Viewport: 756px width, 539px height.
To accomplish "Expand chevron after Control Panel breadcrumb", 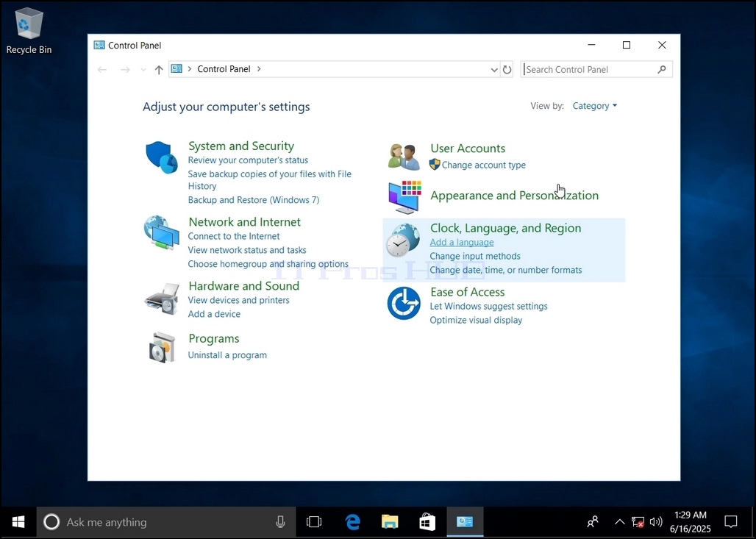I will click(x=259, y=69).
